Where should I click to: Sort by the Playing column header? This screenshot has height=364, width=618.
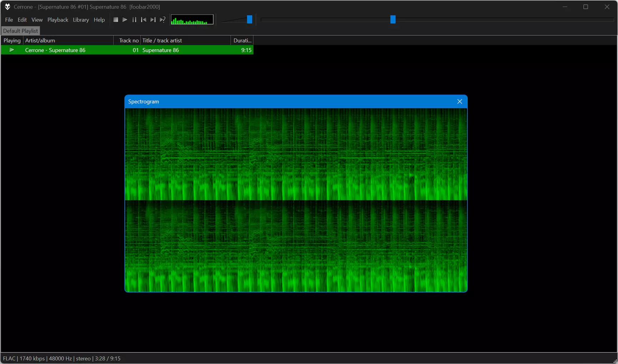(12, 40)
